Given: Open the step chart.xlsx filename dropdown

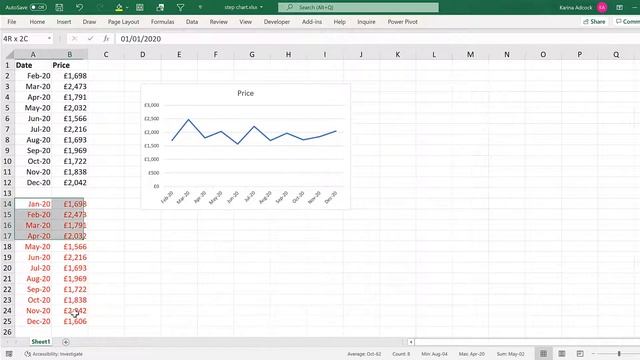Looking at the screenshot, I should tap(261, 7).
